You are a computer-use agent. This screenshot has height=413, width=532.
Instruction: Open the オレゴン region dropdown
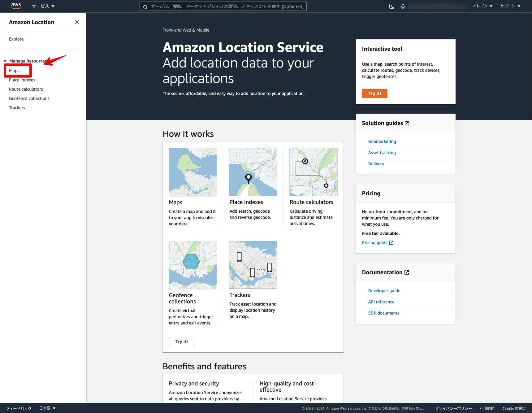(x=482, y=6)
